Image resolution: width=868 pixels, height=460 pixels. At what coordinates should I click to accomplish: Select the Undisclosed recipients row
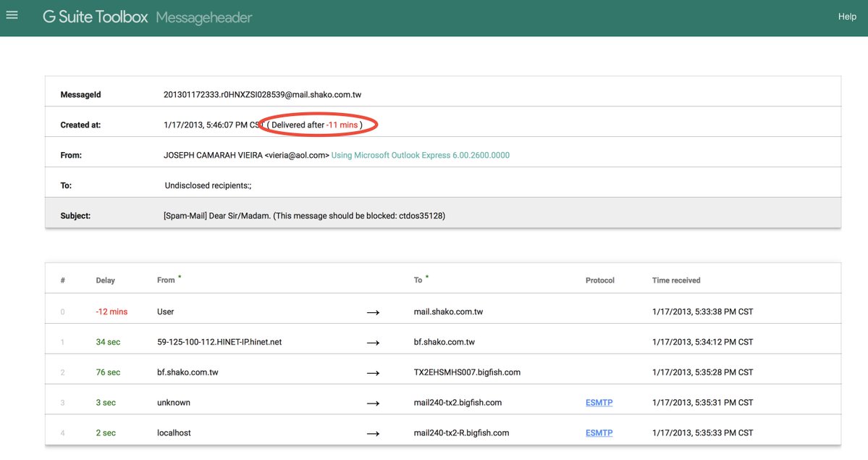(x=206, y=185)
